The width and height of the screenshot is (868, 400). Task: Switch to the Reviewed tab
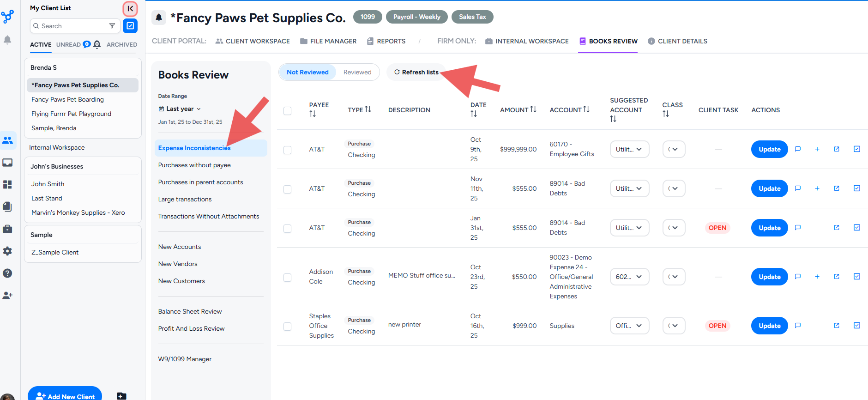coord(357,72)
